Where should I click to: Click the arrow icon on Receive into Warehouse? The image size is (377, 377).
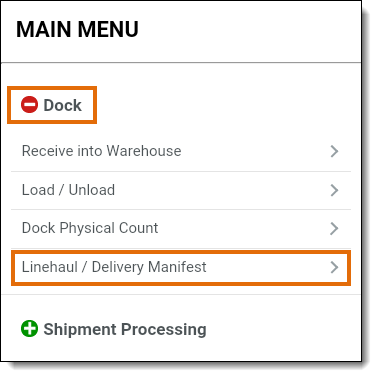(334, 151)
